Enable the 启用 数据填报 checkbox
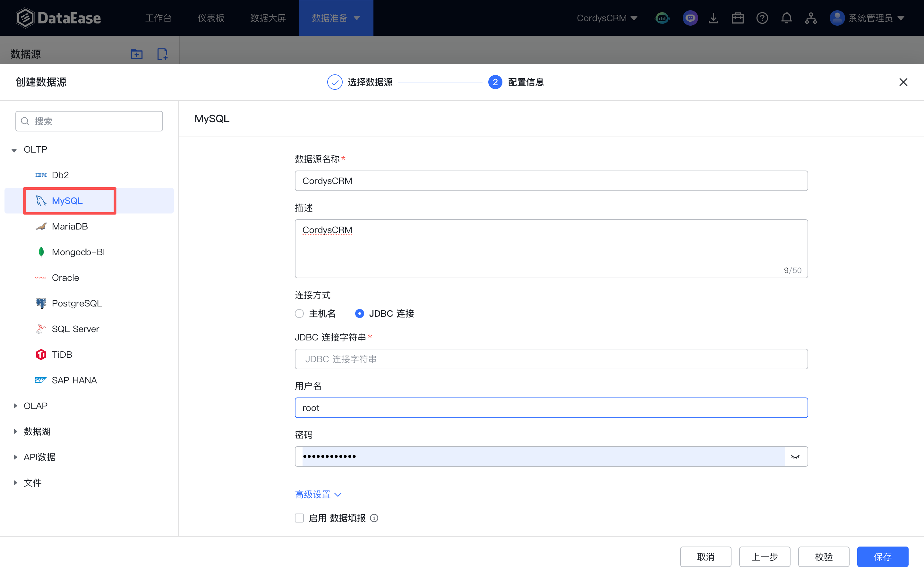924x577 pixels. [x=299, y=518]
